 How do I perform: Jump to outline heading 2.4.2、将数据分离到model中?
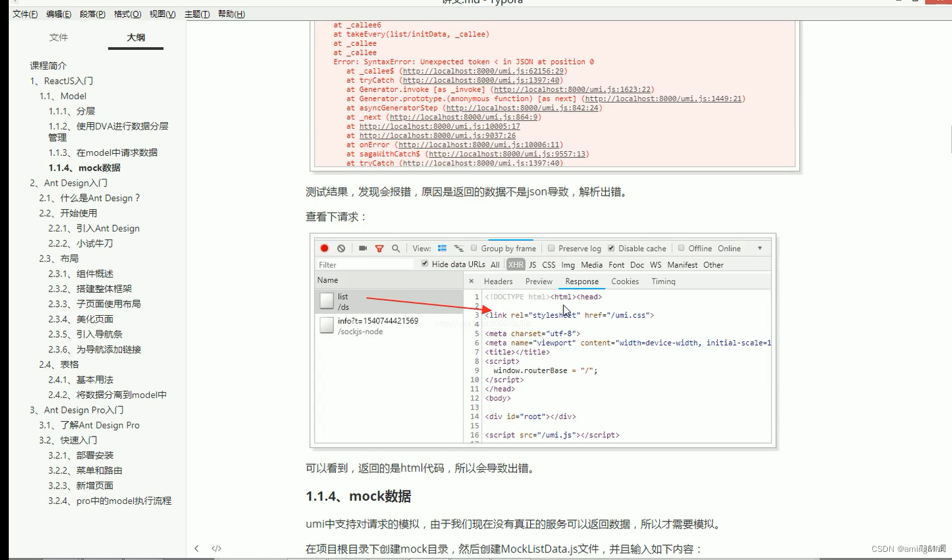pyautogui.click(x=107, y=395)
